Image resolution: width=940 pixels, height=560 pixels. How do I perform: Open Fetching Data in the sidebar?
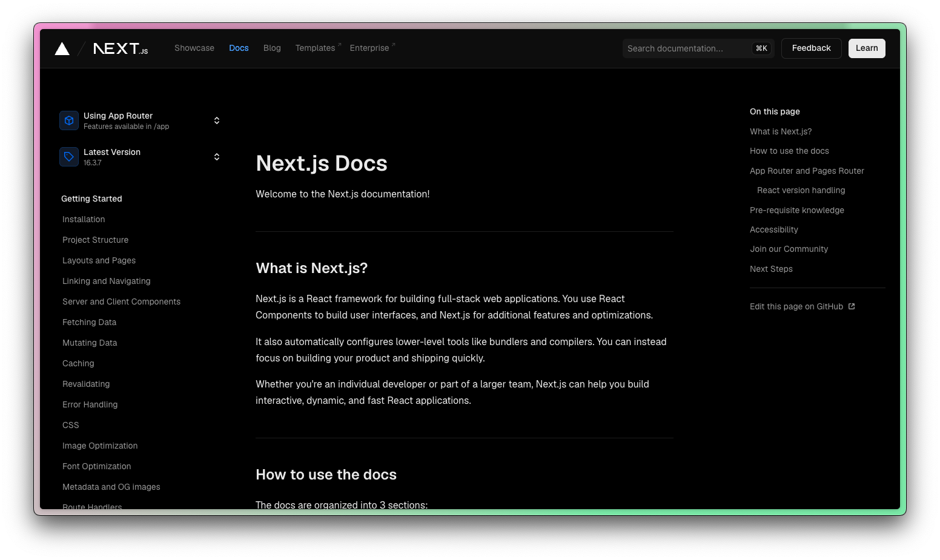coord(89,322)
